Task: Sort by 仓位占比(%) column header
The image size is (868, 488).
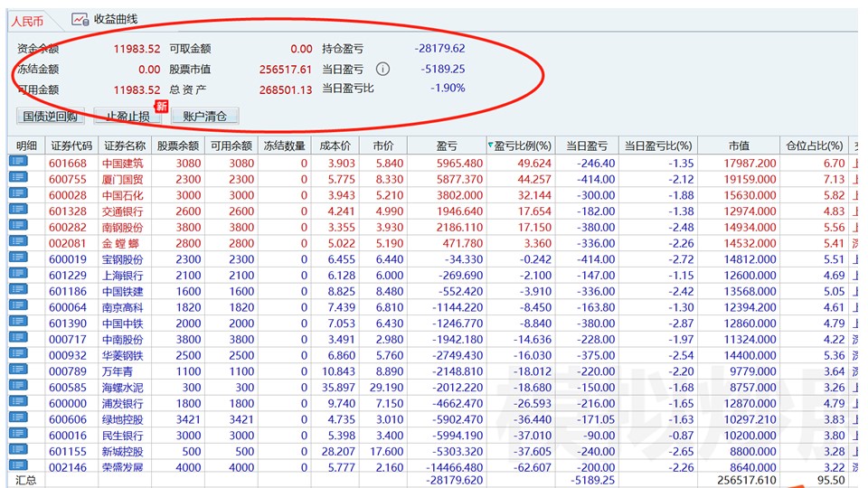Action: tap(815, 146)
